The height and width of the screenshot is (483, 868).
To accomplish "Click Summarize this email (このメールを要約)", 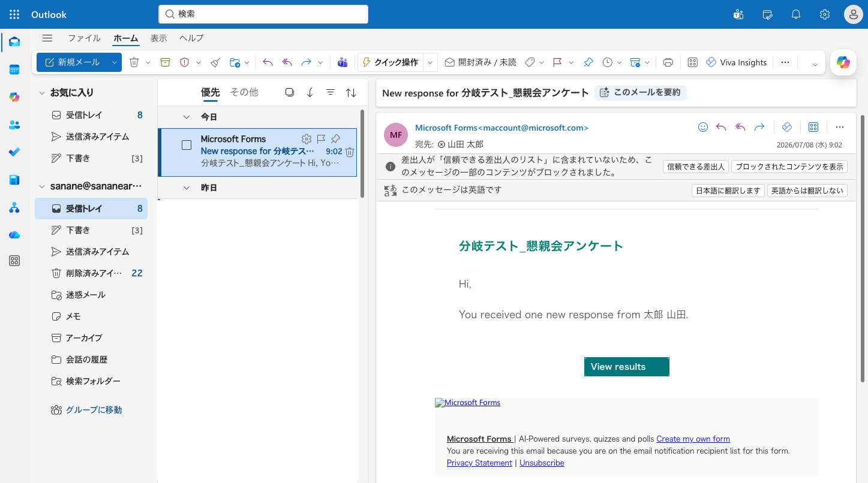I will coord(641,92).
